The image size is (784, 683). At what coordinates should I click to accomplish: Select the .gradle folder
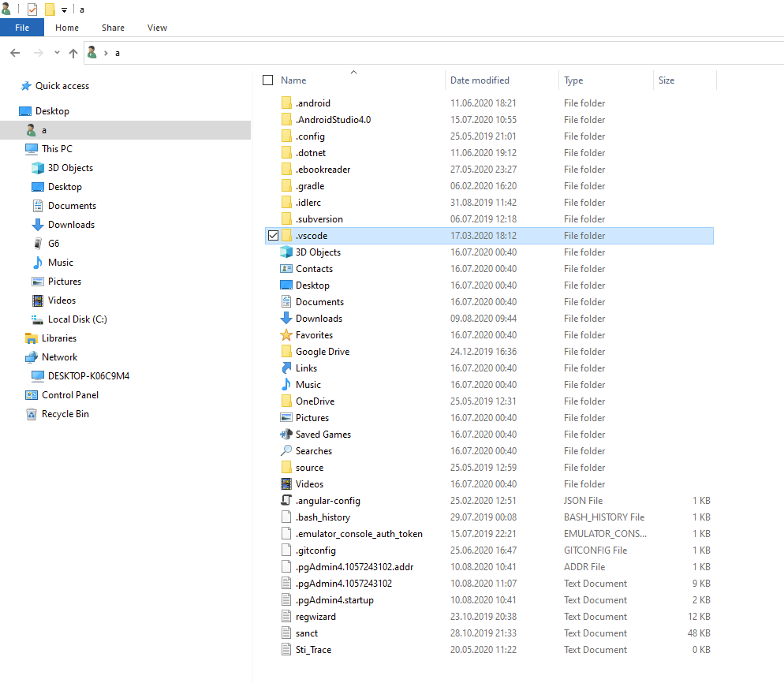pyautogui.click(x=310, y=186)
